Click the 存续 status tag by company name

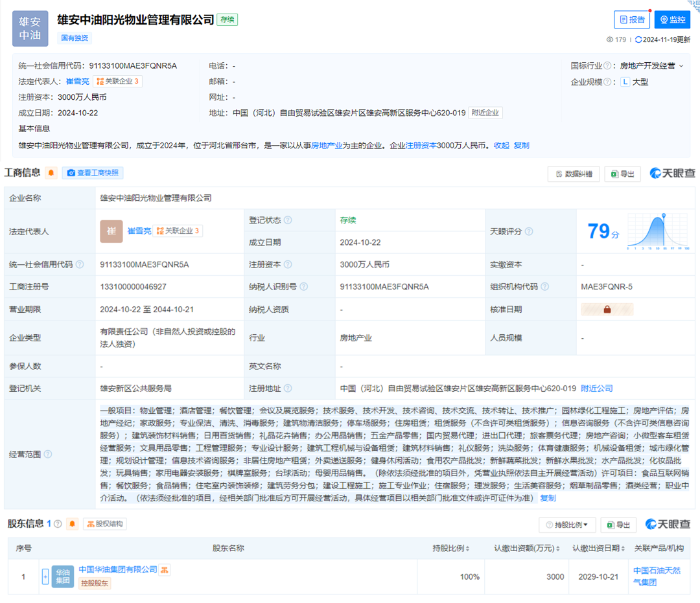point(227,19)
